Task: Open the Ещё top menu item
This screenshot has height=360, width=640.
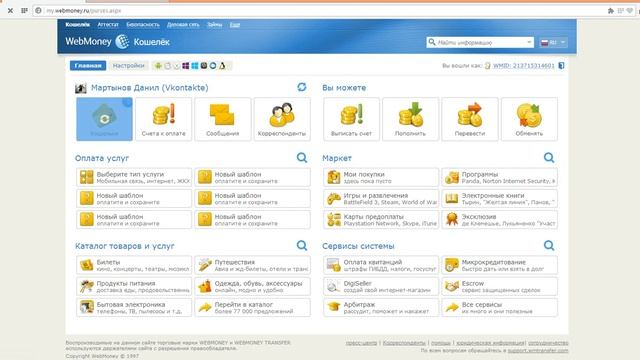Action: [235, 24]
